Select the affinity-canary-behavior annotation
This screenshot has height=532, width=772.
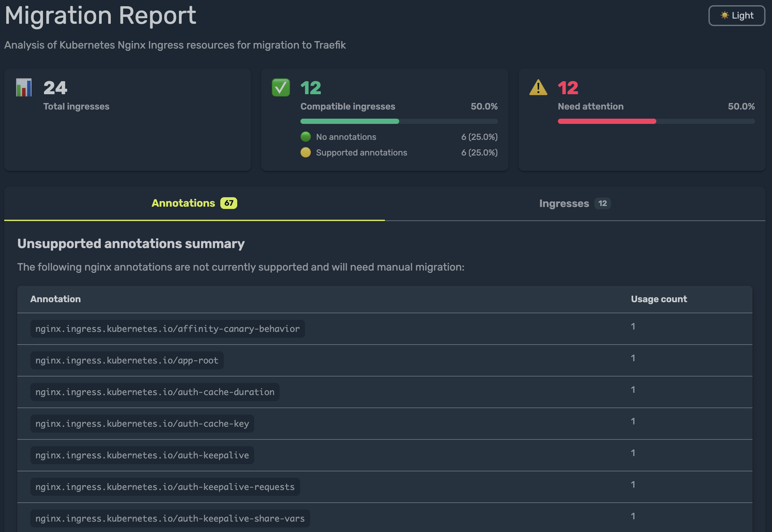point(168,329)
